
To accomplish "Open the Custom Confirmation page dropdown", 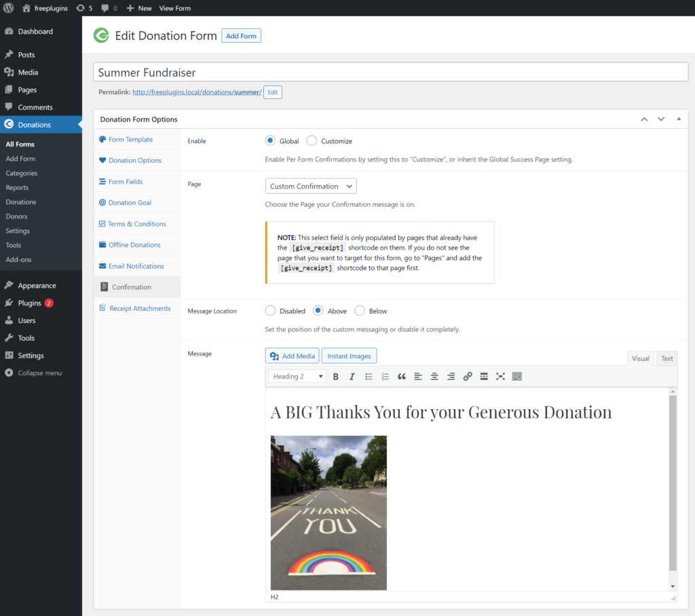I will [x=311, y=186].
